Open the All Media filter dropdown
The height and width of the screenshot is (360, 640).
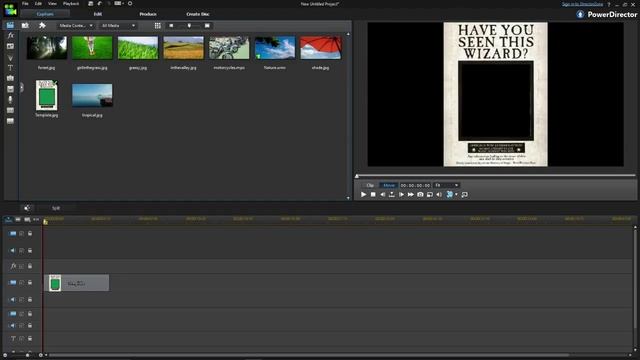118,25
